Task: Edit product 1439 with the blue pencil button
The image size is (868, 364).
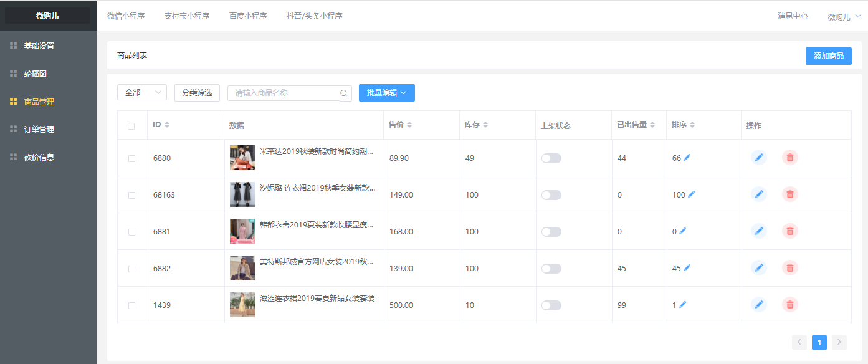Action: [x=759, y=305]
